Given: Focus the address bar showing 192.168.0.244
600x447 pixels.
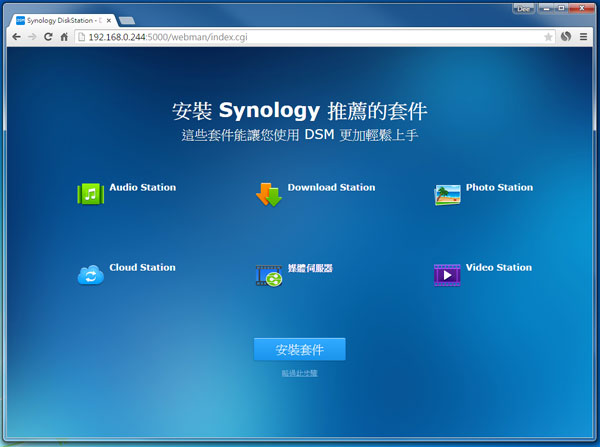Looking at the screenshot, I should (x=300, y=37).
